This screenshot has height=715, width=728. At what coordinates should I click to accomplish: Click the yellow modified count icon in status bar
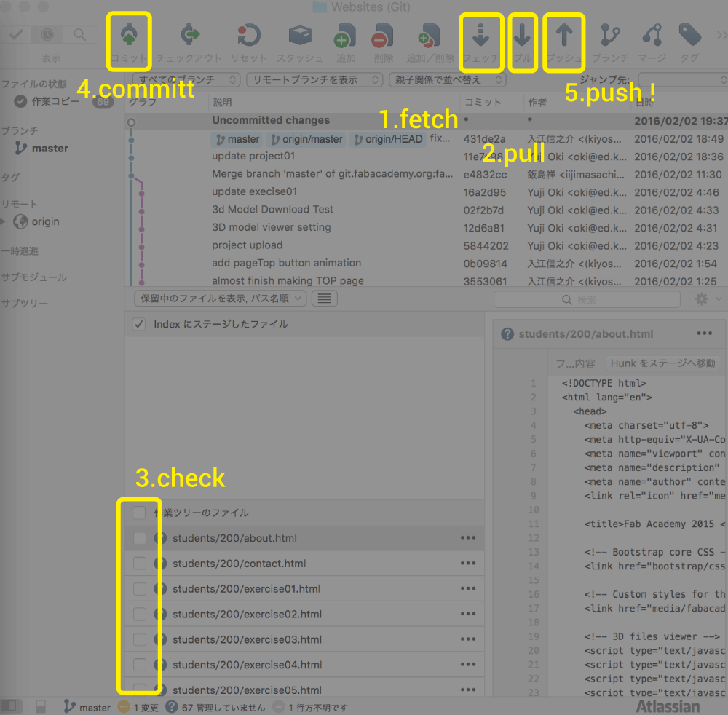[124, 707]
